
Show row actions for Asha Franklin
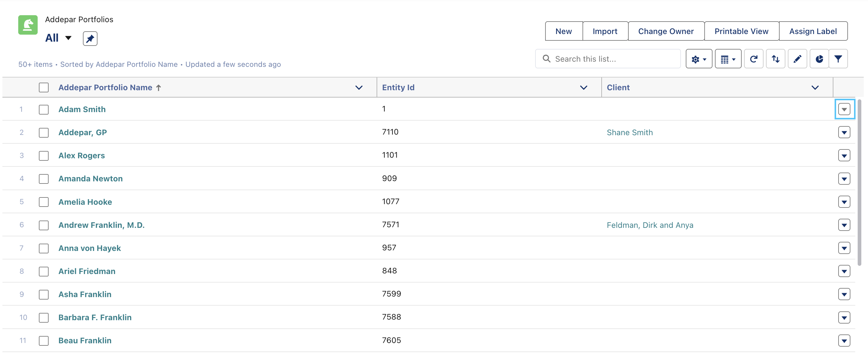(x=844, y=295)
